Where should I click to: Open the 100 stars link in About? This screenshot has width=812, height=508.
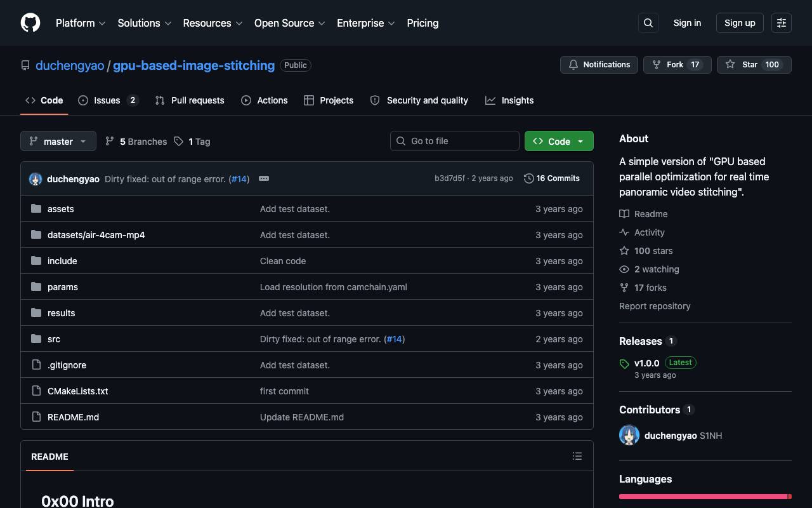[653, 251]
